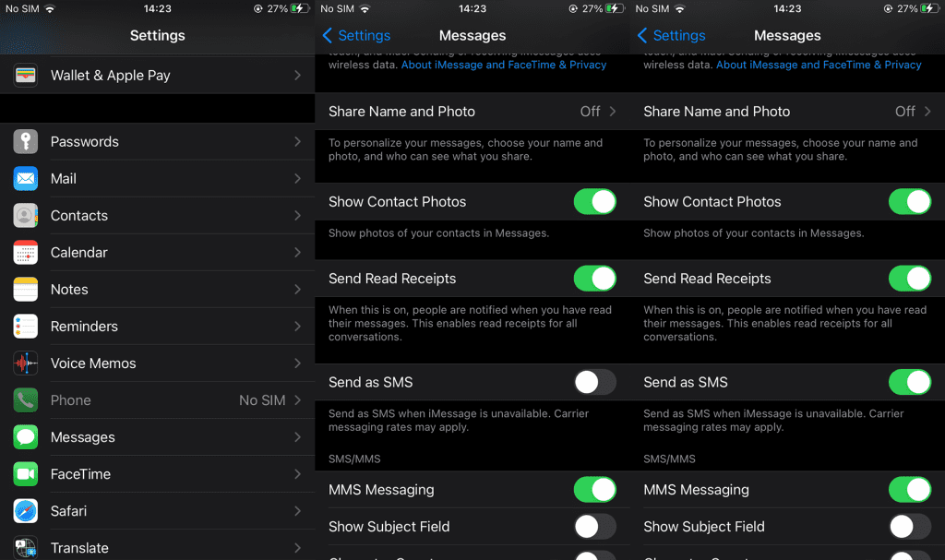Screen dimensions: 945x560
Task: Disable the Show Contact Photos switch
Action: (x=595, y=201)
